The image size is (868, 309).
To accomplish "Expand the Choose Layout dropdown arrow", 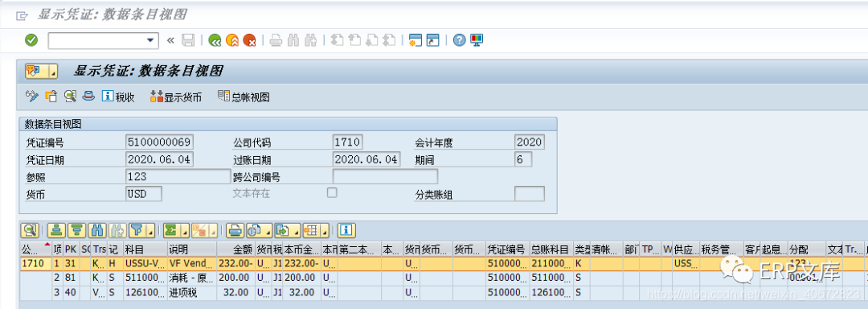I will tap(325, 230).
